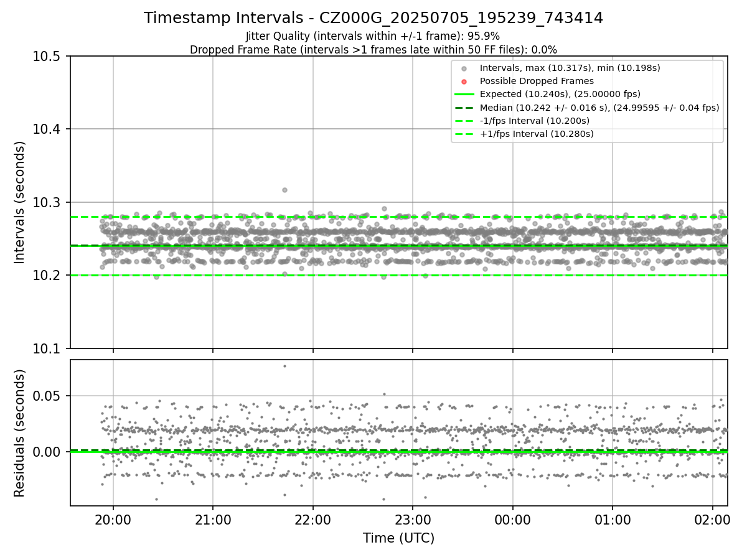Click the 10.2 y-axis tick label
The height and width of the screenshot is (560, 747).
click(48, 276)
